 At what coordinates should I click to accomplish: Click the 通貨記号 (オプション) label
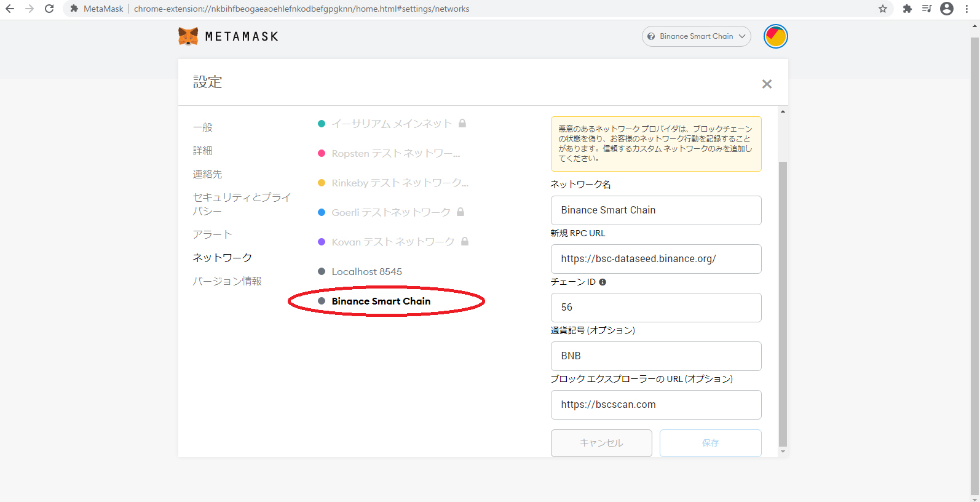click(593, 330)
